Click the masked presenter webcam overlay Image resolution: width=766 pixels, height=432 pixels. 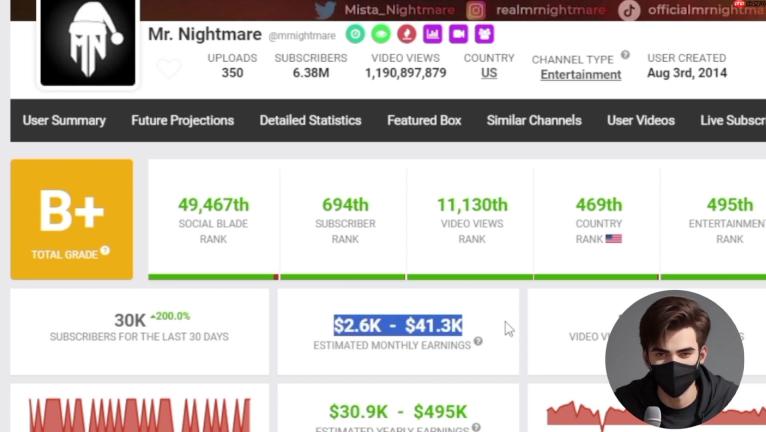[x=675, y=359]
